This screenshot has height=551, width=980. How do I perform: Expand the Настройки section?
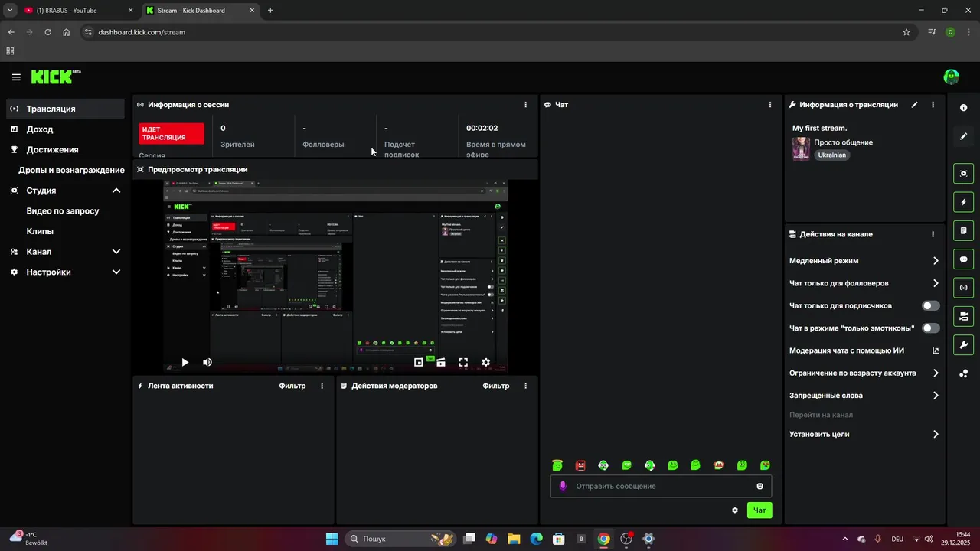pos(116,272)
